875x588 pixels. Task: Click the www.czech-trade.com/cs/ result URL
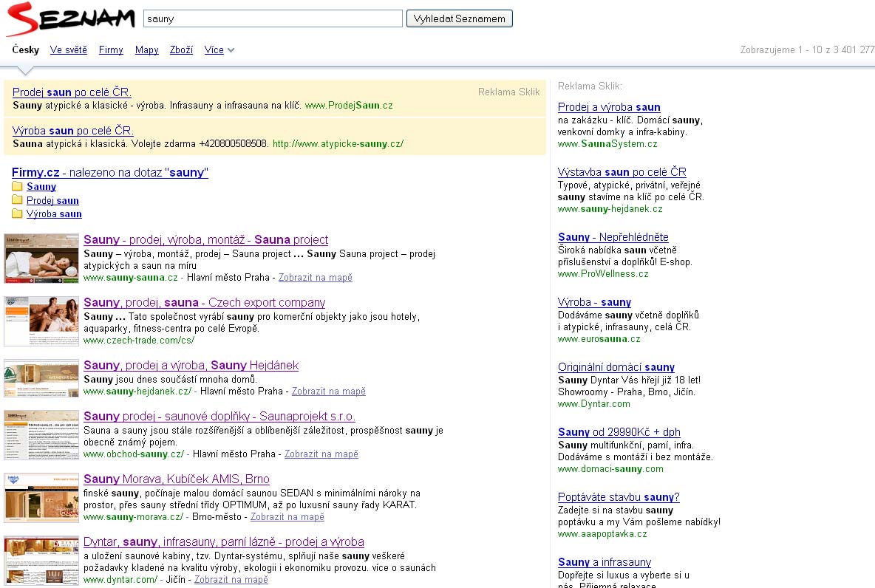tap(139, 341)
